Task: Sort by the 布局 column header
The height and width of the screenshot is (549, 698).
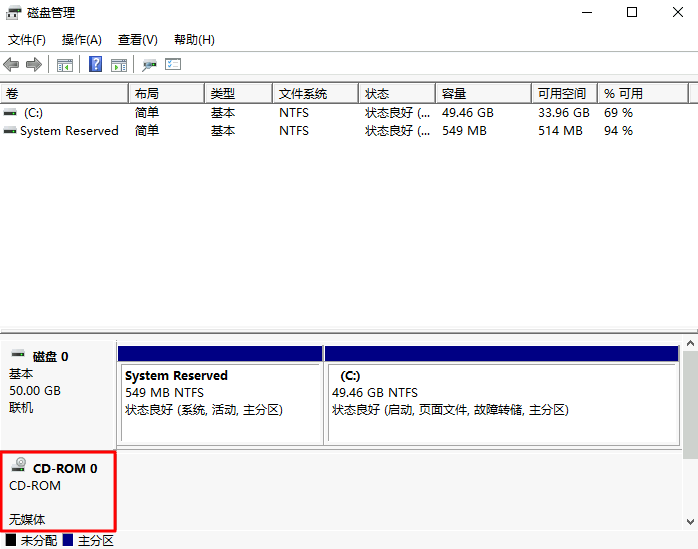Action: [166, 94]
